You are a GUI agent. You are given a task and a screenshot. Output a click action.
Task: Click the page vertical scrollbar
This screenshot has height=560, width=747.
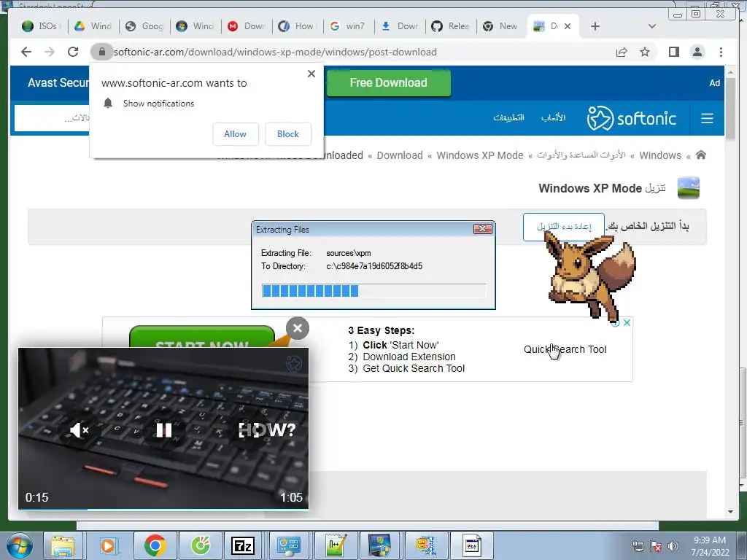pyautogui.click(x=730, y=109)
